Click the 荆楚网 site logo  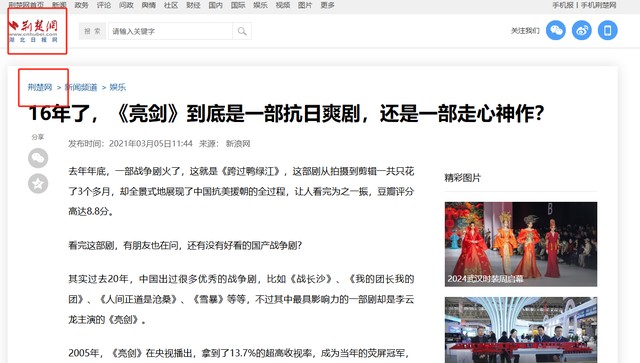[34, 31]
